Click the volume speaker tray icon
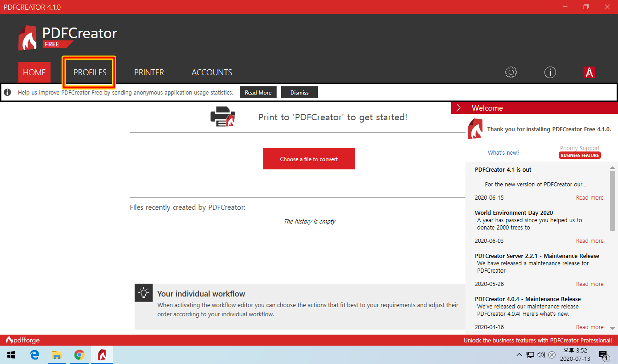 tap(541, 355)
